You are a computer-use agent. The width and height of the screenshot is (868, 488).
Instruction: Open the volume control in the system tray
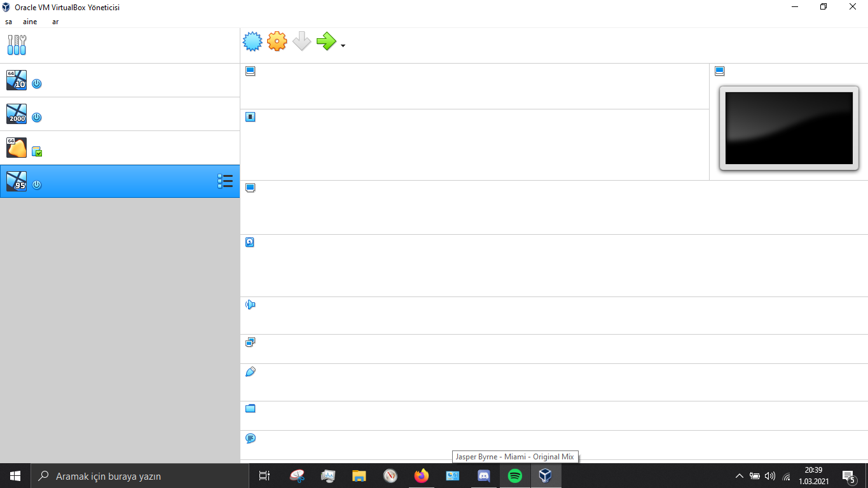(770, 476)
